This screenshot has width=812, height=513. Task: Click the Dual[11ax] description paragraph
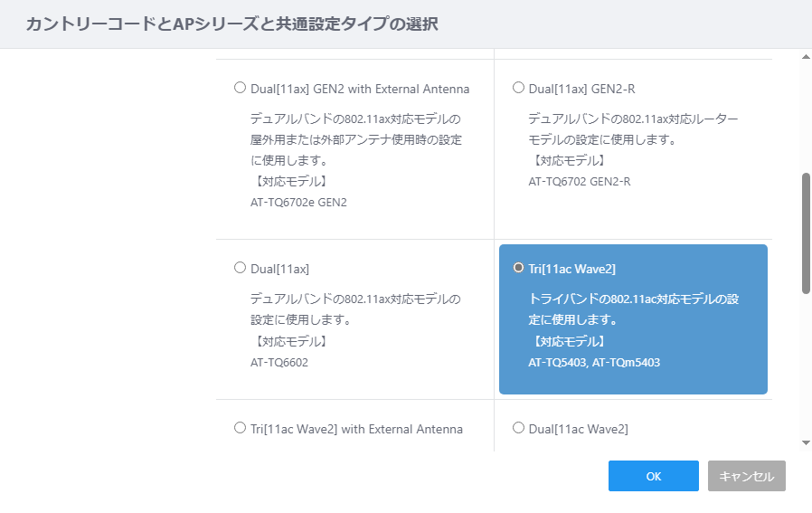[355, 309]
